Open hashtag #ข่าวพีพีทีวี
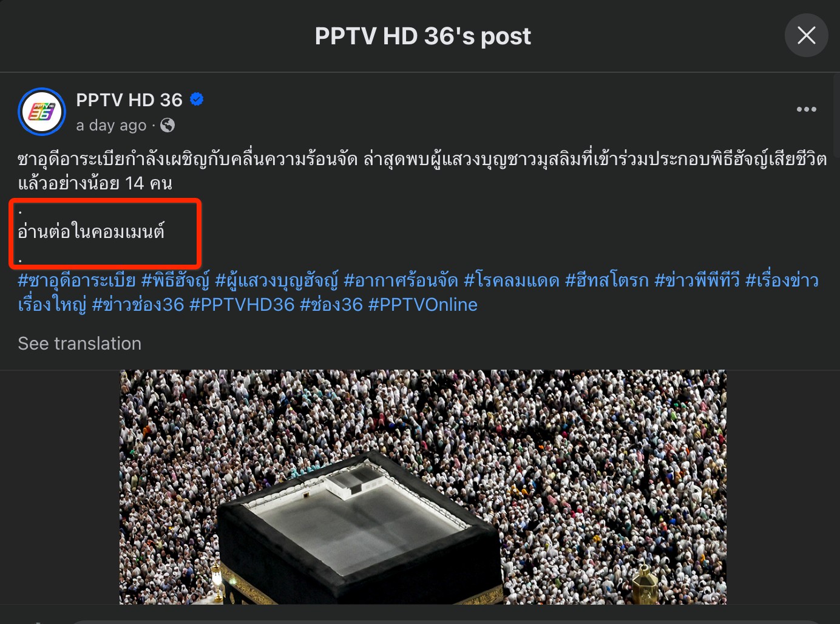The image size is (840, 624). pos(697,280)
